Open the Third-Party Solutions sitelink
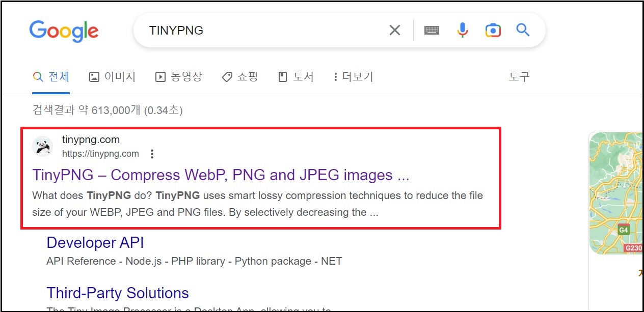Viewport: 644px width, 312px height. pos(118,293)
